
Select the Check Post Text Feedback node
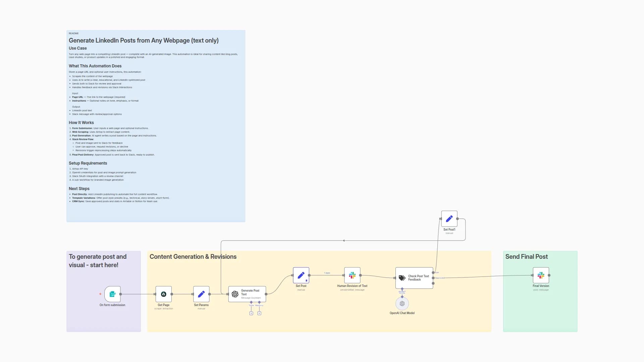pos(414,278)
